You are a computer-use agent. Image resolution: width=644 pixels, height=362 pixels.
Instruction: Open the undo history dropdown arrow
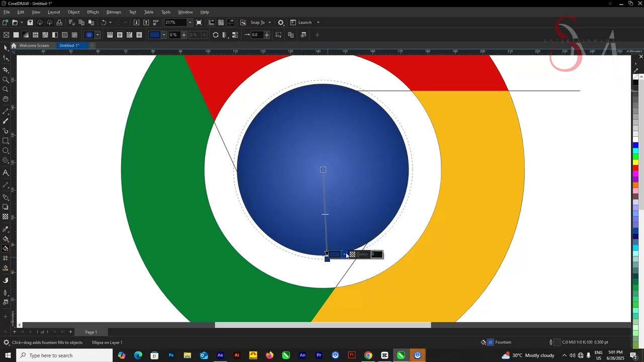coord(110,23)
